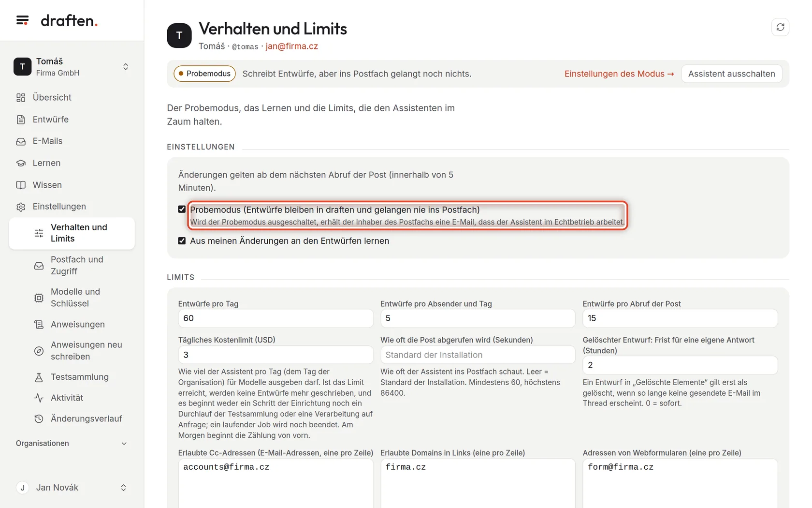Uncheck the Probemodus checkbox
This screenshot has width=812, height=508.
point(182,209)
